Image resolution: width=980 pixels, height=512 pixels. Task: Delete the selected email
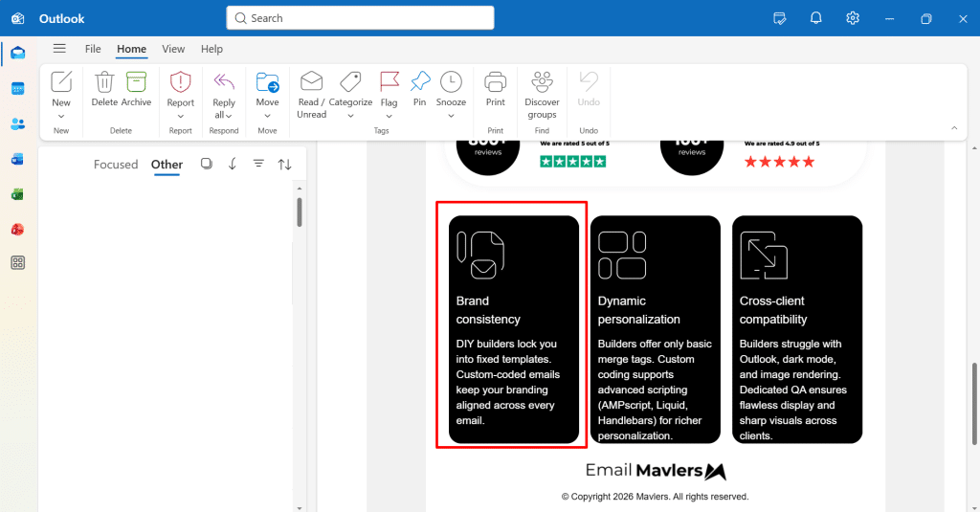[104, 89]
